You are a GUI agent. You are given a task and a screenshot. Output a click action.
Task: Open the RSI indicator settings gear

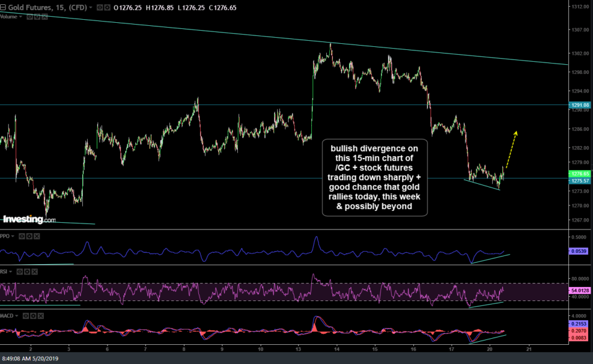(27, 271)
